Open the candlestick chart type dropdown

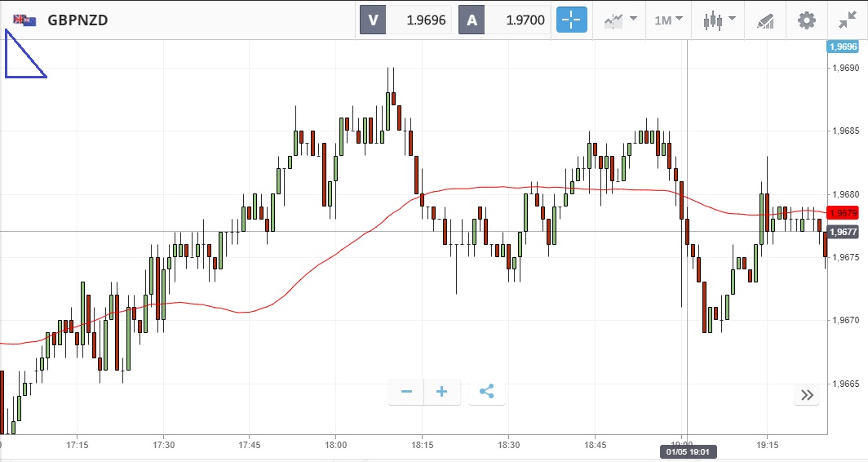(x=720, y=20)
